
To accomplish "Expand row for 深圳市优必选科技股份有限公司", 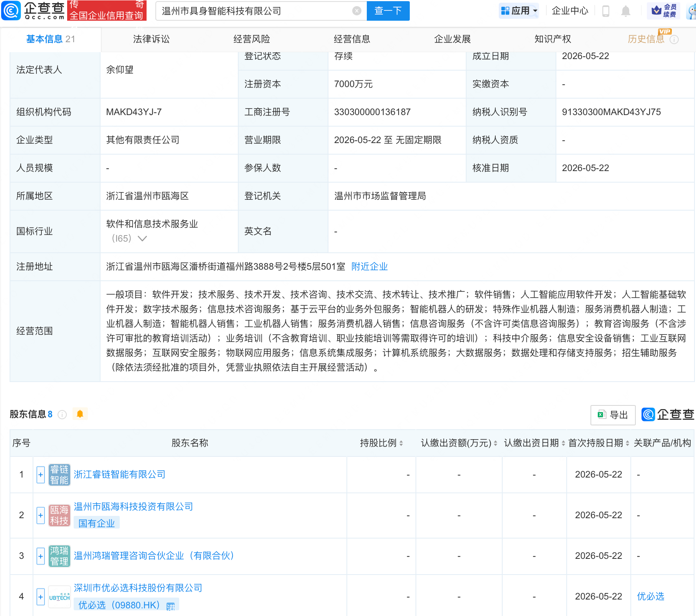I will pos(41,597).
